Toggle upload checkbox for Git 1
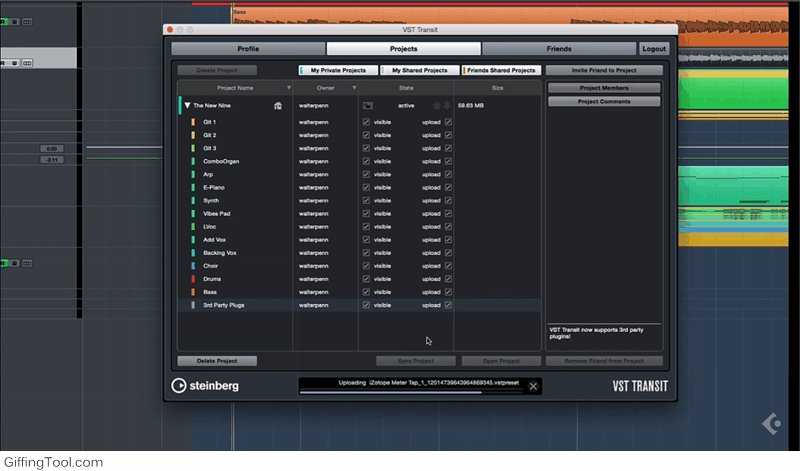This screenshot has height=471, width=800. point(448,122)
